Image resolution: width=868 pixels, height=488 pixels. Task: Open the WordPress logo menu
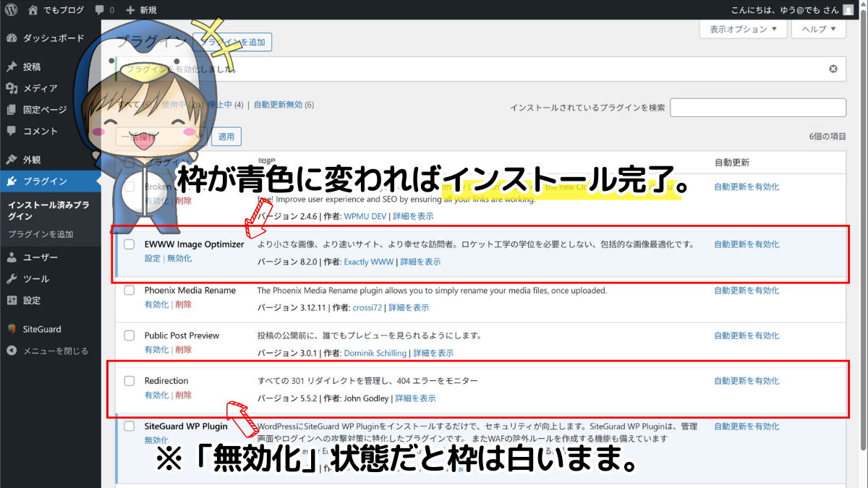click(x=12, y=10)
